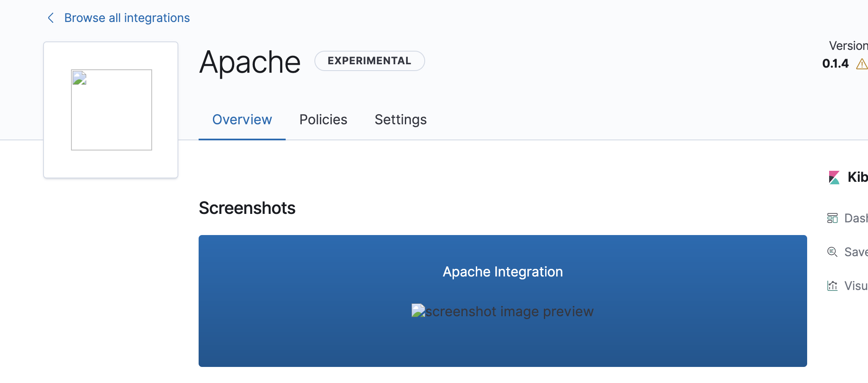Click the Saved search magnifier icon
This screenshot has height=383, width=868.
point(833,252)
